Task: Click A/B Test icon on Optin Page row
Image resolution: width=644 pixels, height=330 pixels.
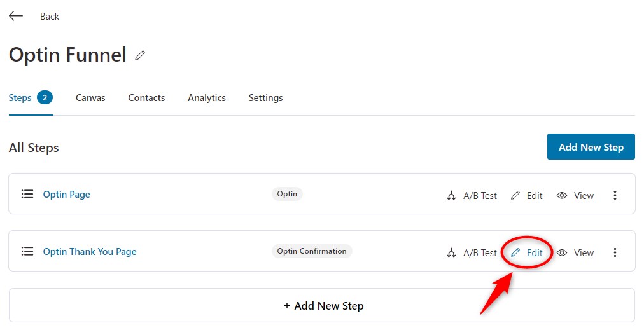Action: [451, 195]
